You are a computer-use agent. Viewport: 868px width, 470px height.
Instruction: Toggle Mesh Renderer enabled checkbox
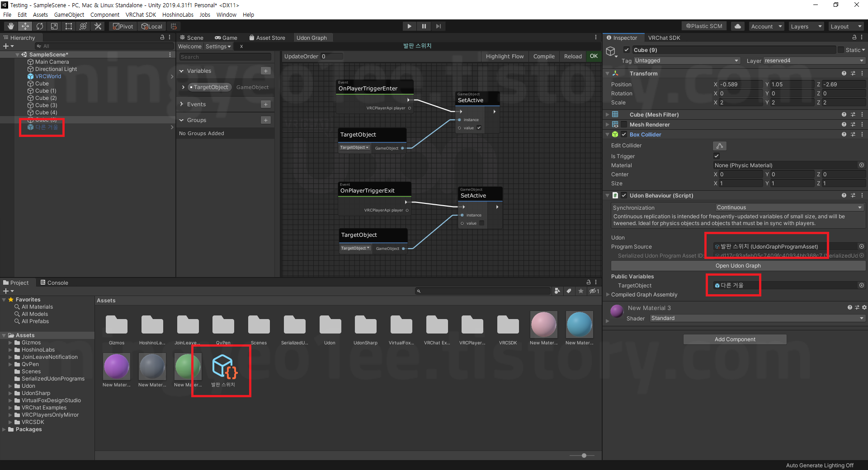coord(624,124)
